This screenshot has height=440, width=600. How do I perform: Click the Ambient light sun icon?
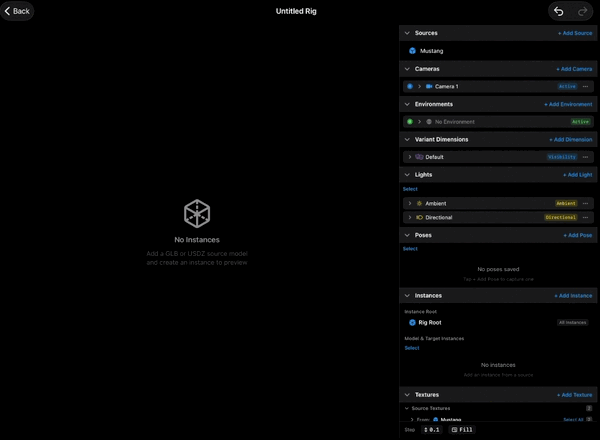[419, 204]
